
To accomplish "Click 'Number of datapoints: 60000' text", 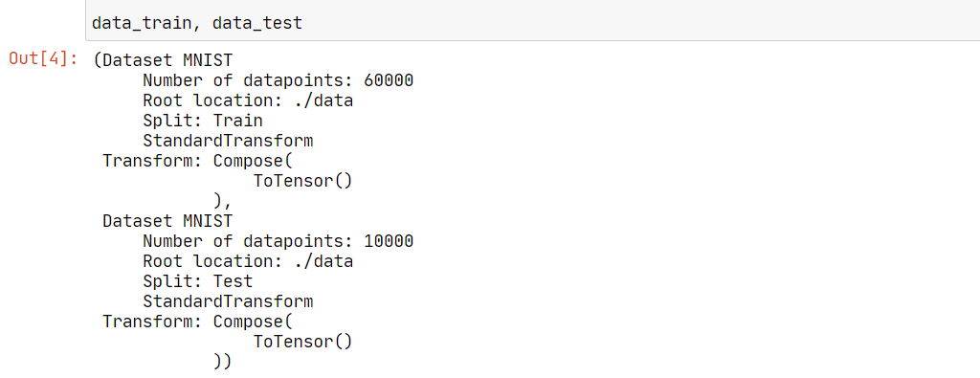I will pyautogui.click(x=278, y=80).
